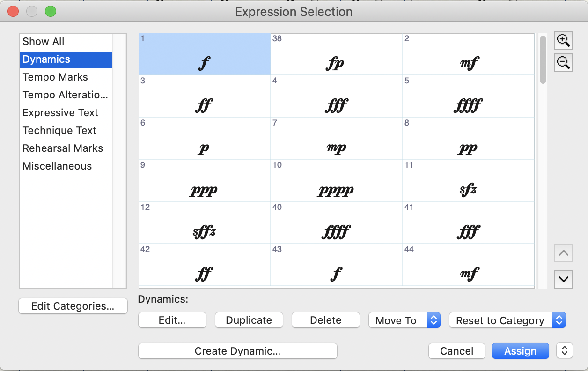
Task: Select the fp dynamic expression number 38
Action: click(336, 54)
